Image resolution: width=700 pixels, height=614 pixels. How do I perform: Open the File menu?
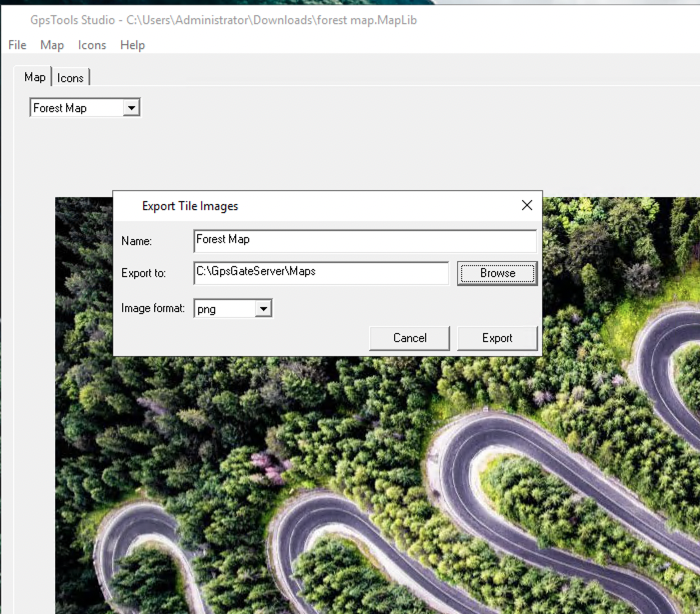pyautogui.click(x=17, y=45)
